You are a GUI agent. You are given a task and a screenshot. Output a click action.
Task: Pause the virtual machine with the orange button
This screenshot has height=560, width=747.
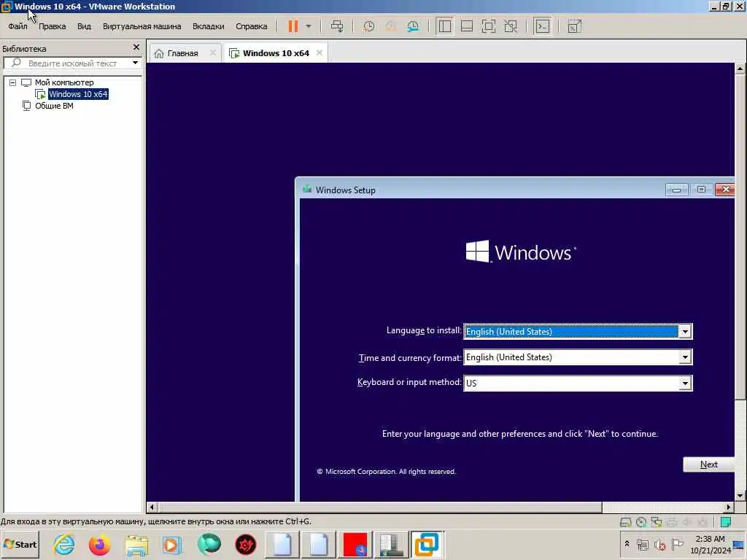[x=293, y=26]
